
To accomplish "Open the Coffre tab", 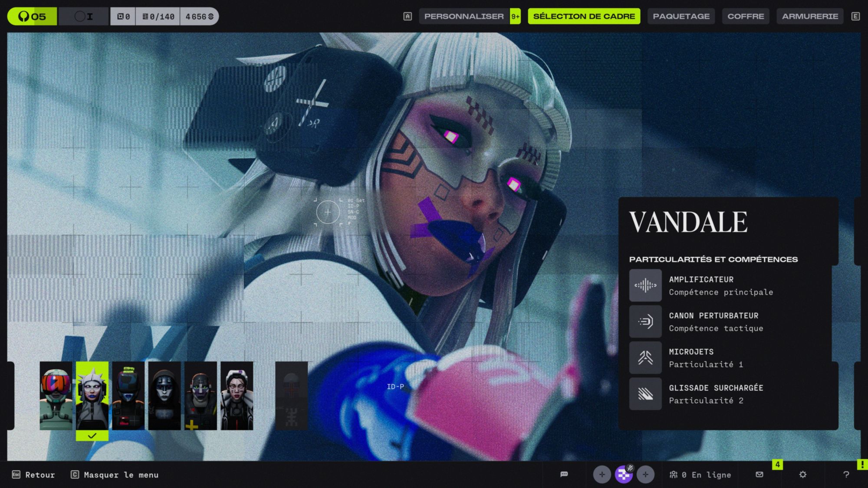I will click(746, 16).
